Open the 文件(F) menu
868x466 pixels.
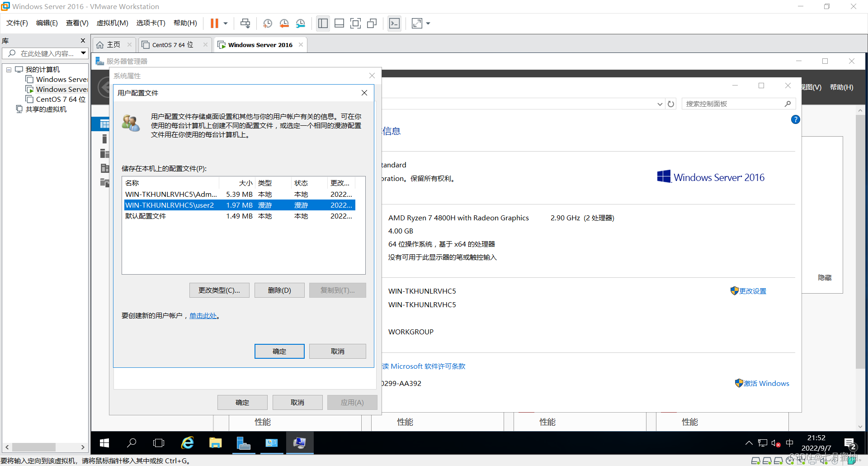point(17,23)
